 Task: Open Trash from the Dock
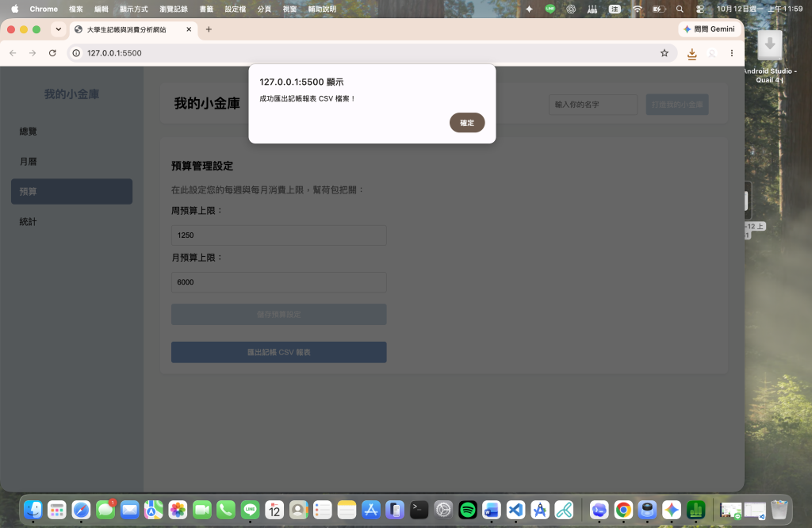(779, 510)
